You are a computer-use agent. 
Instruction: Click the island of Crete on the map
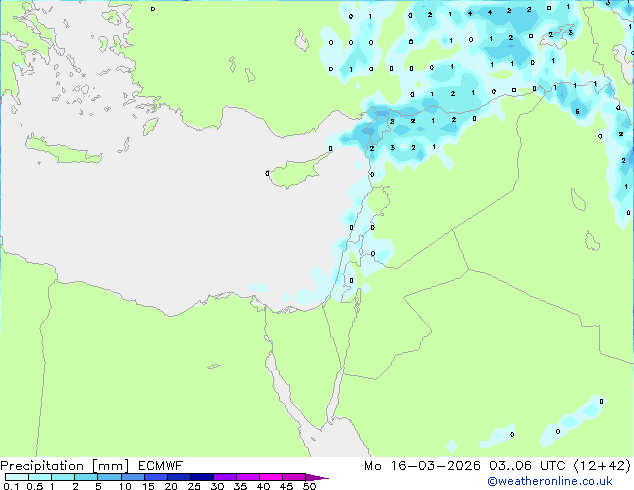[x=63, y=150]
